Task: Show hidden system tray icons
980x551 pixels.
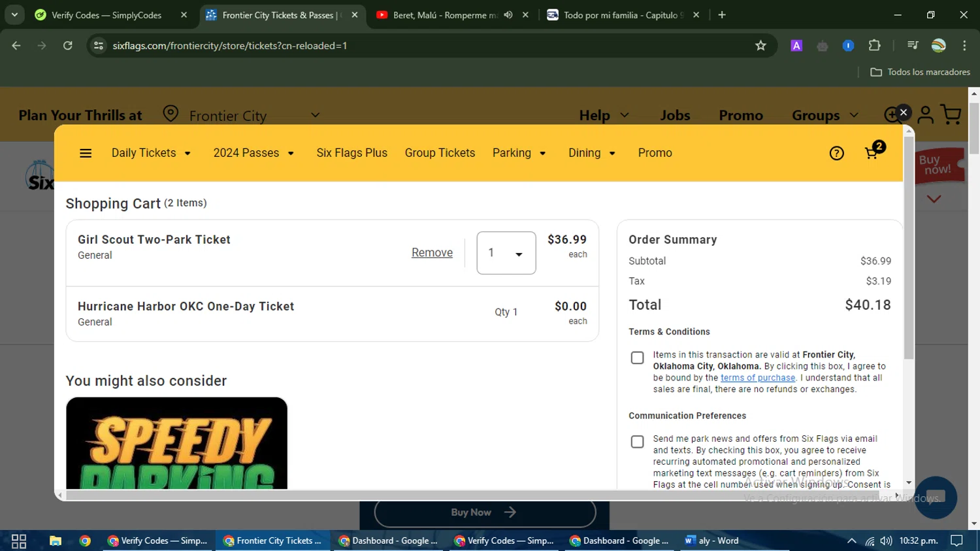Action: tap(851, 541)
